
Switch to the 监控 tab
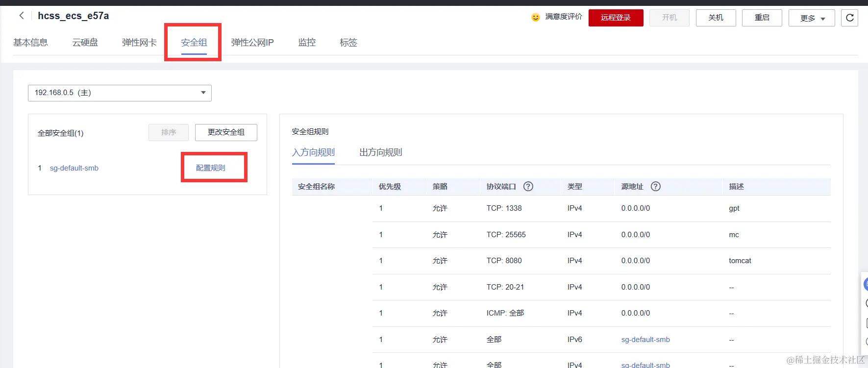[x=307, y=43]
